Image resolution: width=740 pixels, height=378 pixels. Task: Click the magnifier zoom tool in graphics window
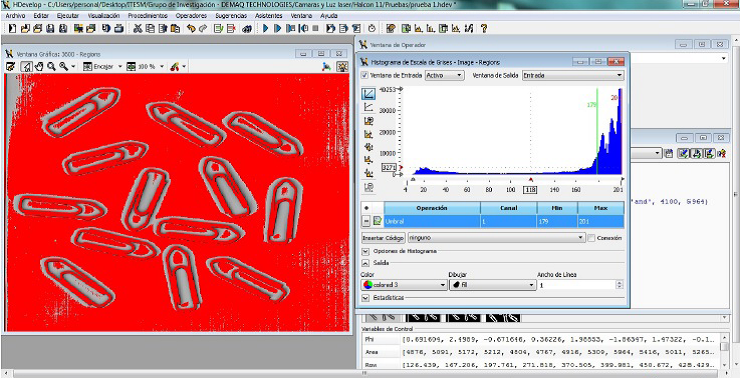click(51, 67)
